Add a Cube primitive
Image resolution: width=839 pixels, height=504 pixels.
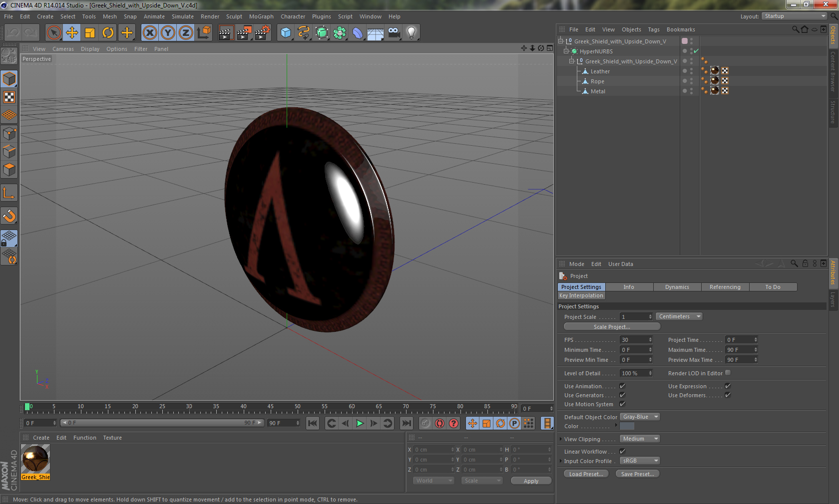(286, 33)
